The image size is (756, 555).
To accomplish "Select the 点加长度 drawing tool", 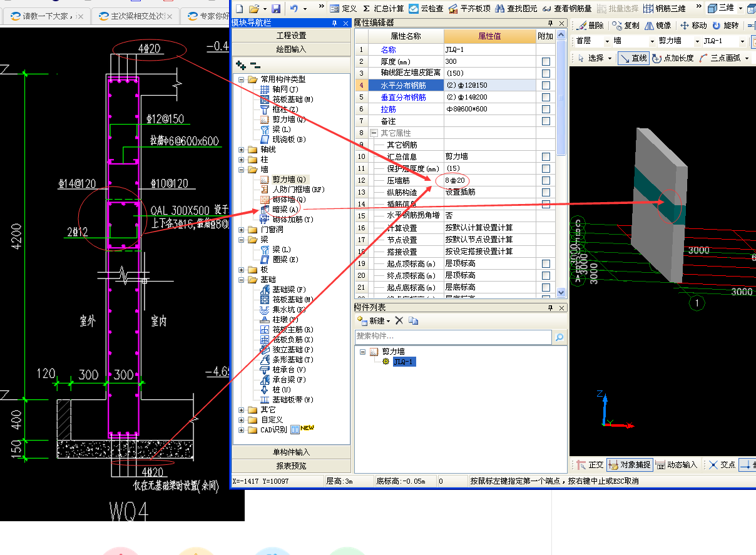I will coord(673,58).
